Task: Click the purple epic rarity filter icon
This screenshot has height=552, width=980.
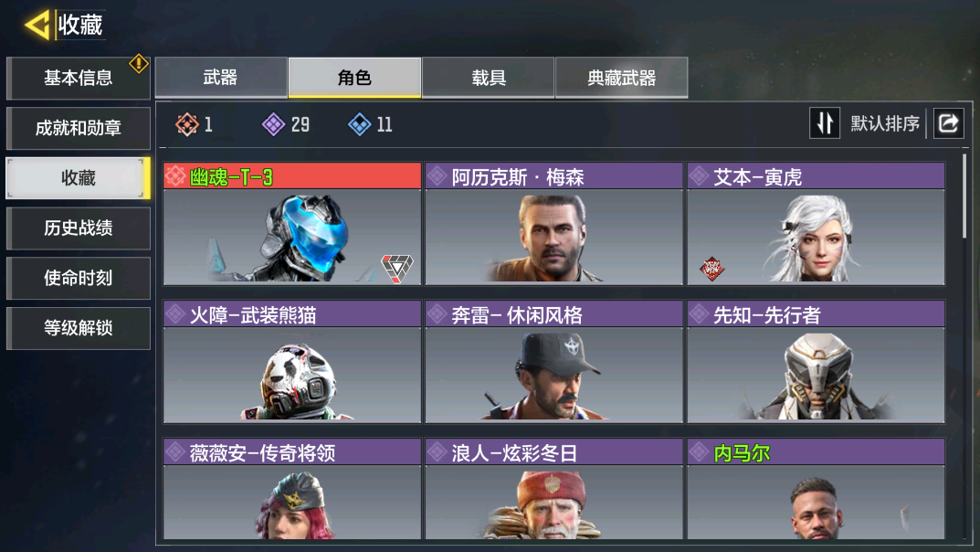Action: click(273, 124)
